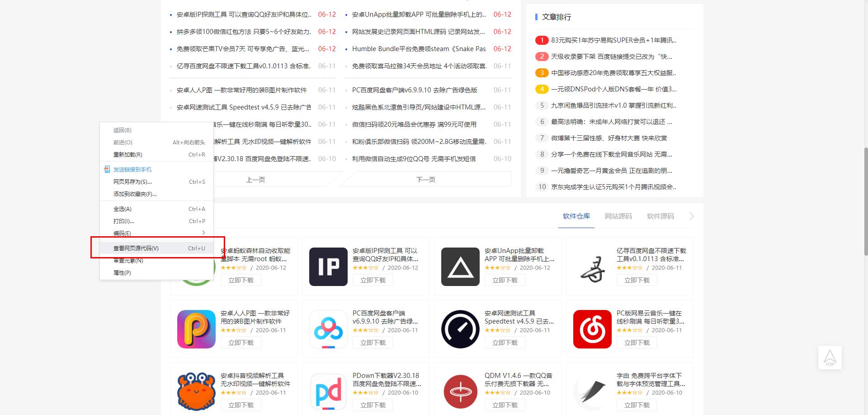868x415 pixels.
Task: Select the crab icon for 抖音视频解析工具
Action: 196,391
